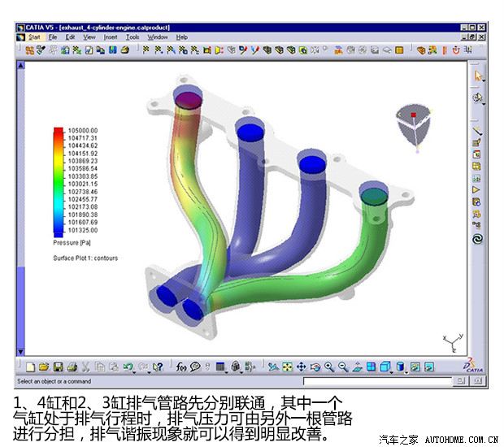The image size is (504, 447).
Task: Click the Select arrow tool in right toolbar
Action: (x=478, y=76)
